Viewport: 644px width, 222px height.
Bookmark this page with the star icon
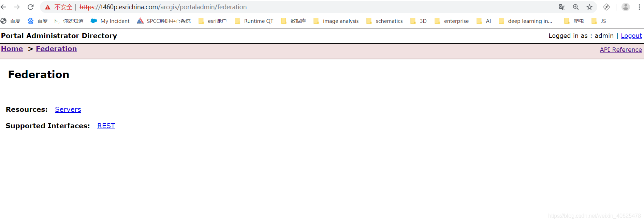589,7
